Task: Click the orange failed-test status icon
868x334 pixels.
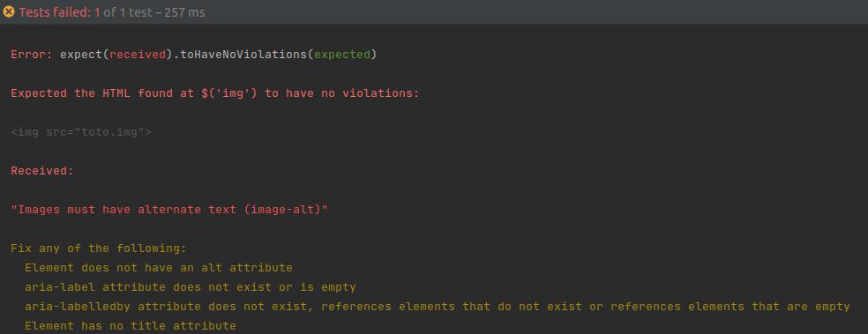Action: tap(8, 11)
